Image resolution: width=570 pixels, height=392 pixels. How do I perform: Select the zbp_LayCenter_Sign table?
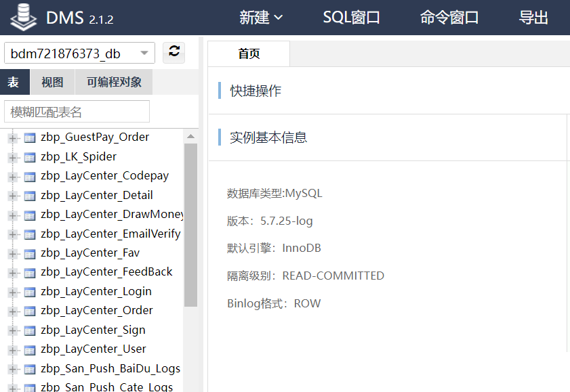(93, 330)
